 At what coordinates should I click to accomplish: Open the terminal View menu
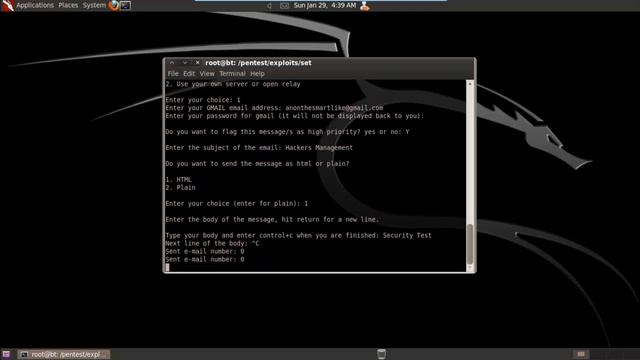(x=207, y=73)
